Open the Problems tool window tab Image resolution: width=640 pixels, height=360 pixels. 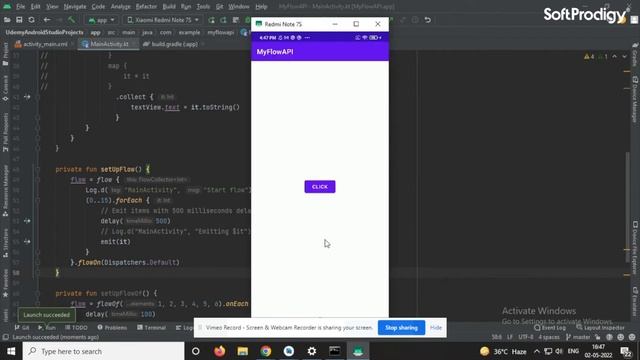[x=112, y=327]
